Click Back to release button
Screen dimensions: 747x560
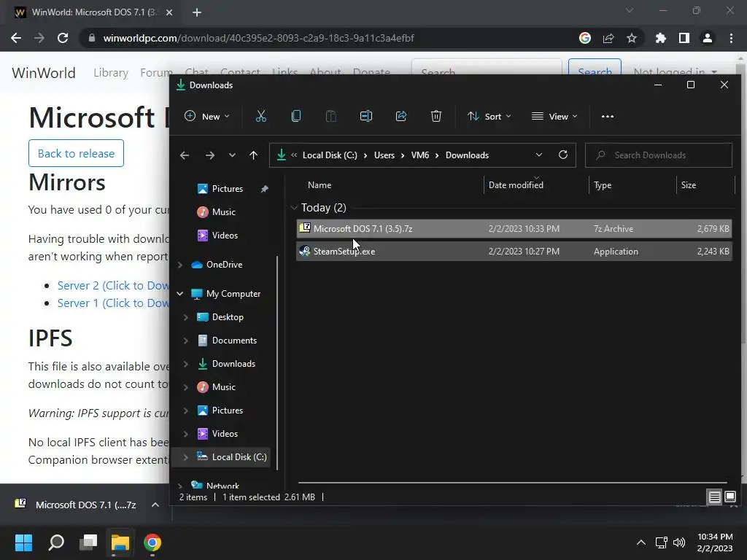point(76,153)
